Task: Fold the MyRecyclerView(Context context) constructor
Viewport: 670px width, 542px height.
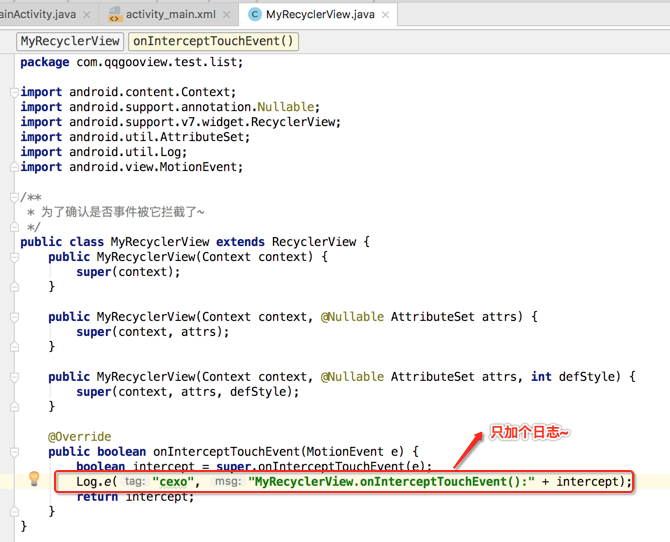Action: [14, 257]
